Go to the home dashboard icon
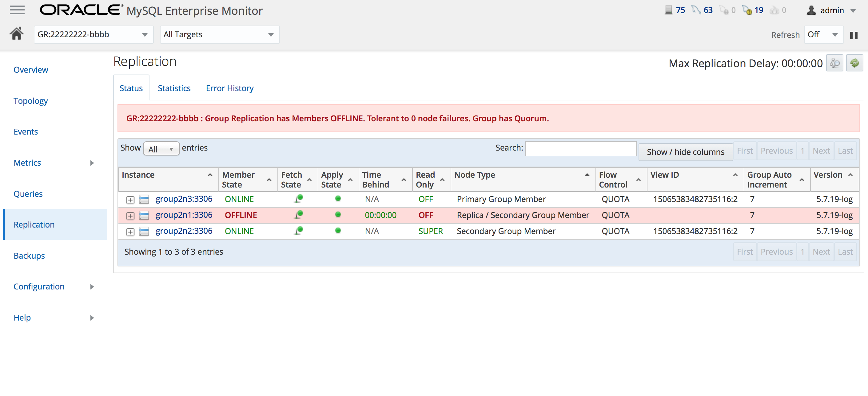The height and width of the screenshot is (396, 868). (16, 34)
